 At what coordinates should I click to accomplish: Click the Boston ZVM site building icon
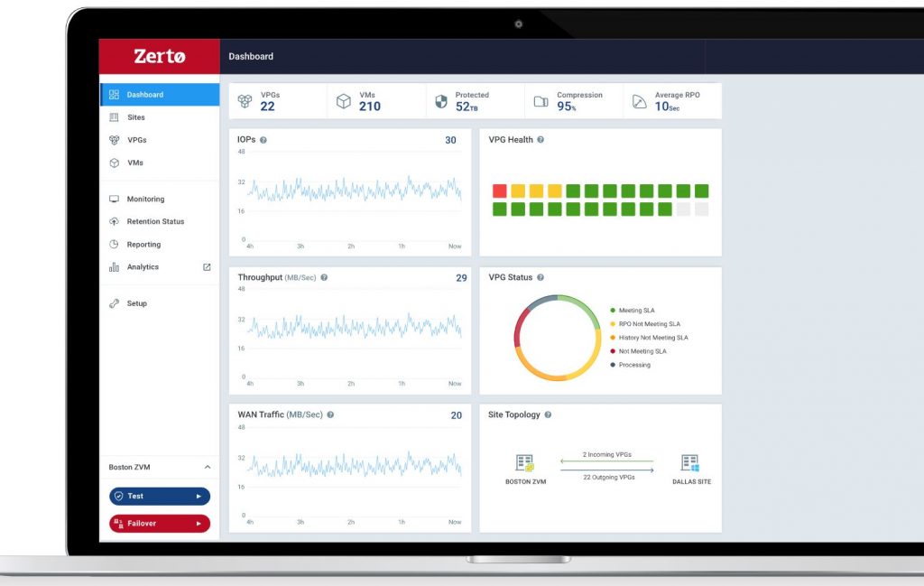(x=524, y=463)
